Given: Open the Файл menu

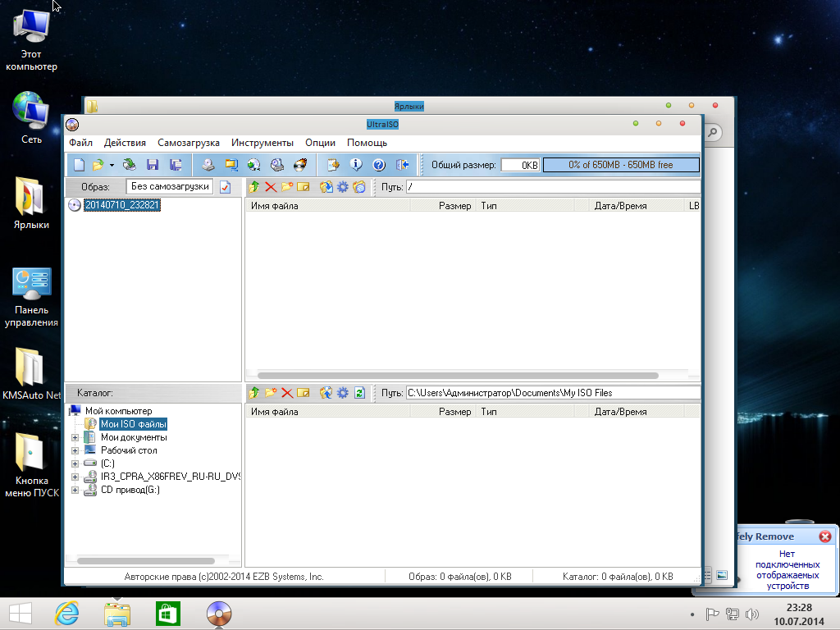Looking at the screenshot, I should click(x=80, y=143).
